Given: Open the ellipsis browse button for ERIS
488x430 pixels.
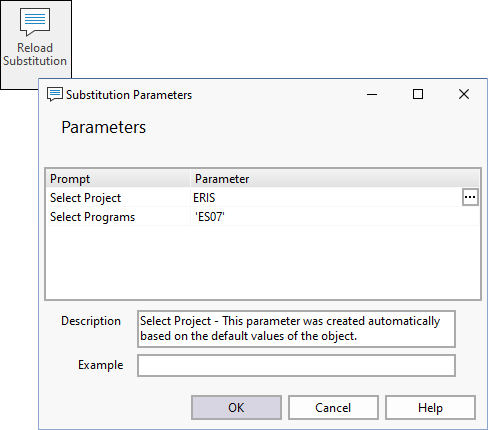Looking at the screenshot, I should click(470, 197).
